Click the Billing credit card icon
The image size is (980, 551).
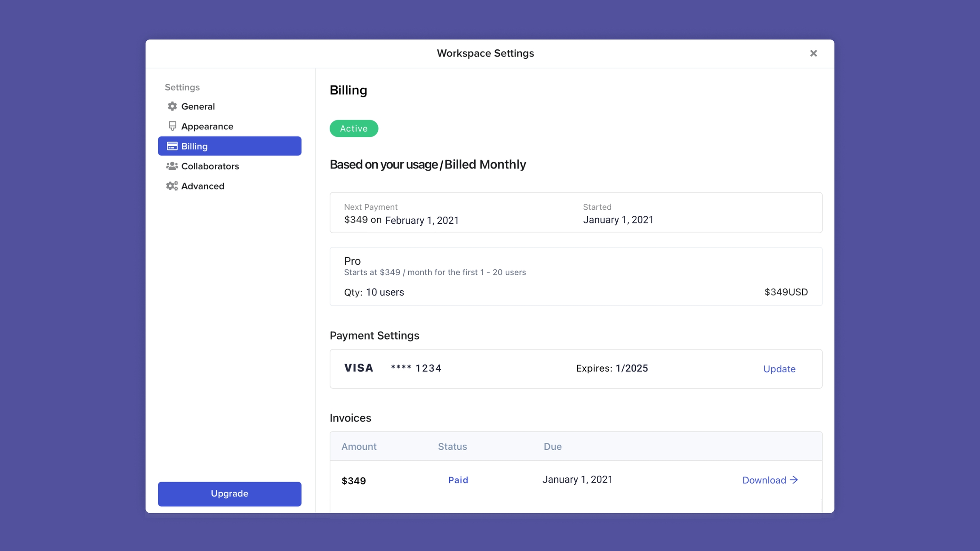[x=172, y=146]
